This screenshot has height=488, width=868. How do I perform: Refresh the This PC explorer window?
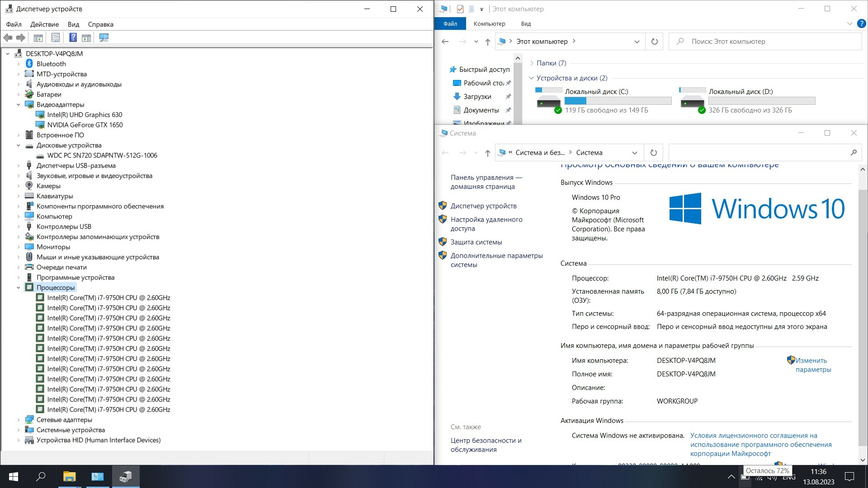(654, 42)
